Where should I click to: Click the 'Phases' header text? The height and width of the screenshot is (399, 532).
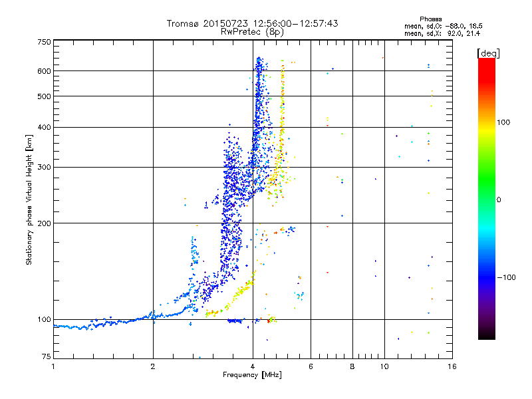(430, 19)
